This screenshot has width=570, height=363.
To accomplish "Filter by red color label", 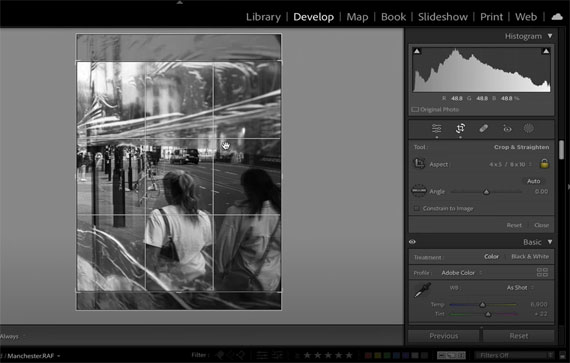I will coord(368,355).
